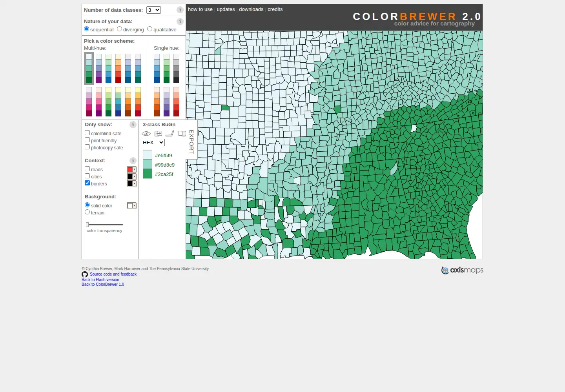Image resolution: width=565 pixels, height=392 pixels.
Task: Click the GitHub octocat icon
Action: pos(85,274)
